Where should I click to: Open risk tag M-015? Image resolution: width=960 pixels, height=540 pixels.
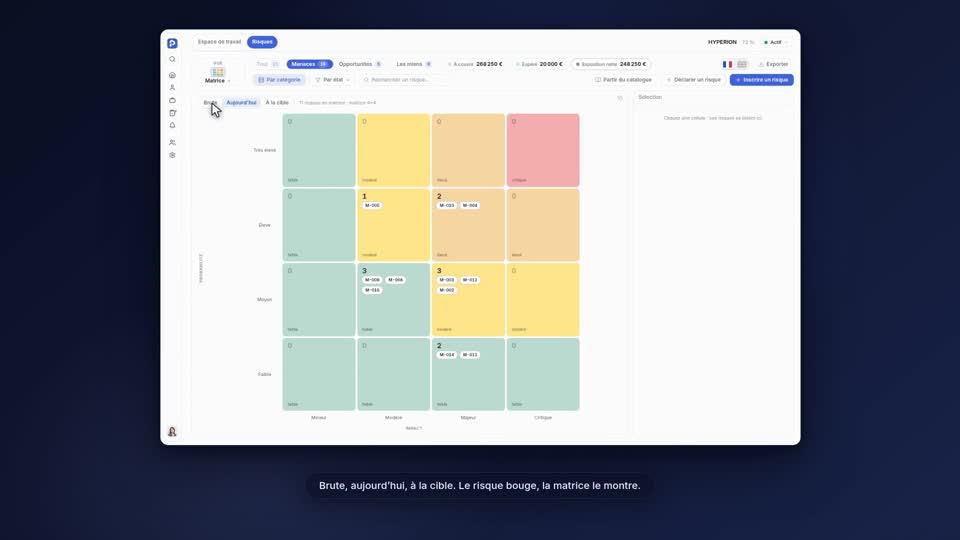pos(372,290)
